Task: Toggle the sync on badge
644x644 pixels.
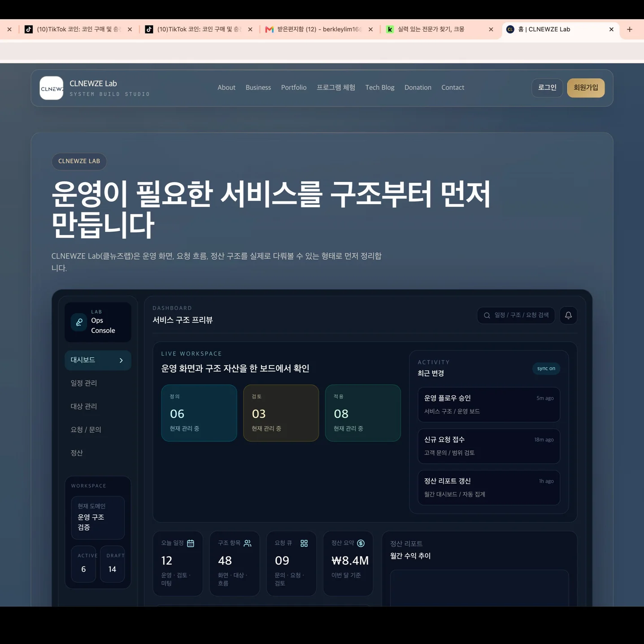Action: pyautogui.click(x=546, y=369)
